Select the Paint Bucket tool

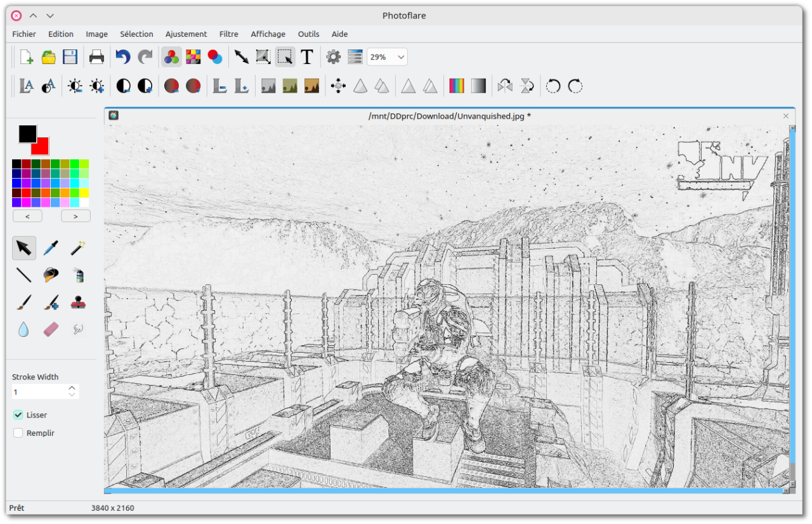click(51, 275)
